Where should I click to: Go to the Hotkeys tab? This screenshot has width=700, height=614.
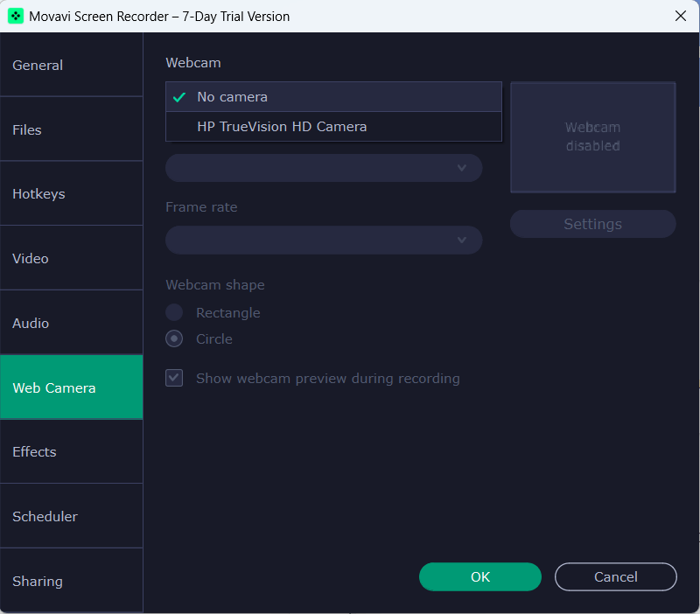72,193
